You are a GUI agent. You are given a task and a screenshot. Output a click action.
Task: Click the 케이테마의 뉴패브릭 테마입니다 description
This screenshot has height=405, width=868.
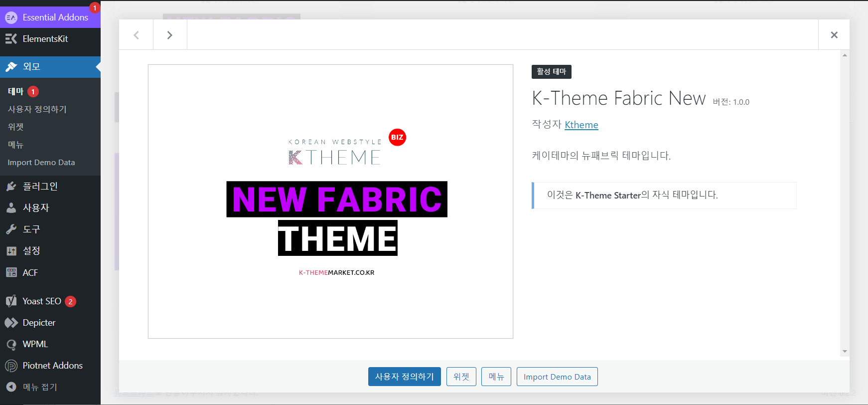pos(601,156)
